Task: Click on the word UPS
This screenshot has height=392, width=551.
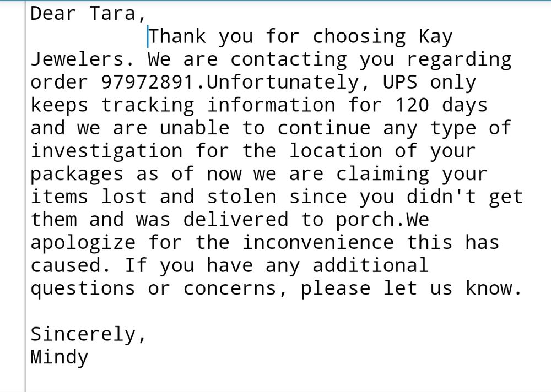Action: (x=401, y=83)
